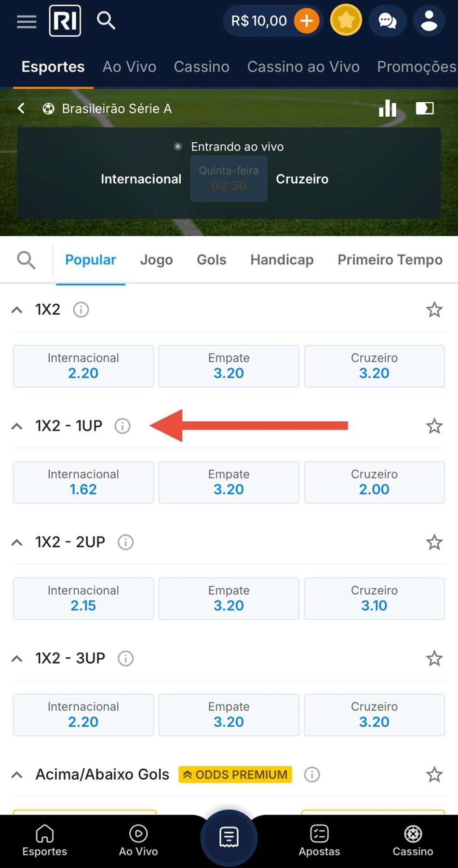Switch to the Handicap tab
458x868 pixels.
coord(282,259)
